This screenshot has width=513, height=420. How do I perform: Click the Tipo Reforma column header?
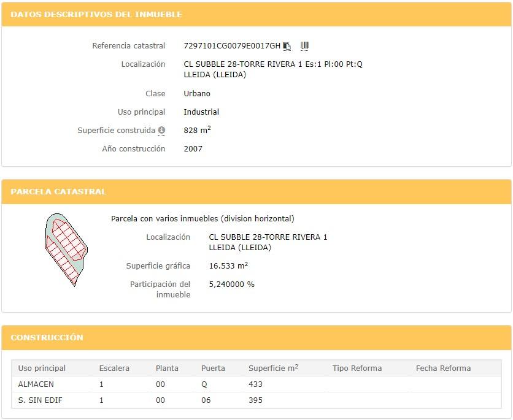click(x=357, y=368)
